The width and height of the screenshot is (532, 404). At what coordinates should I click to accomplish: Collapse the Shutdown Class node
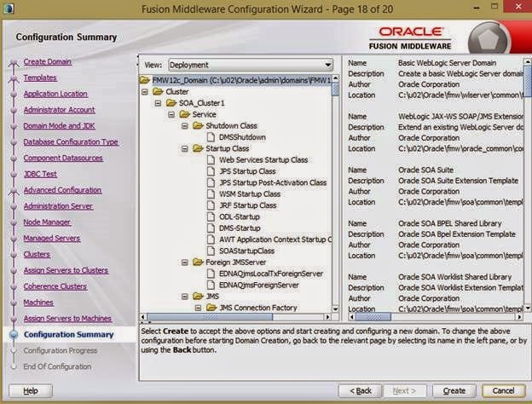coord(184,126)
